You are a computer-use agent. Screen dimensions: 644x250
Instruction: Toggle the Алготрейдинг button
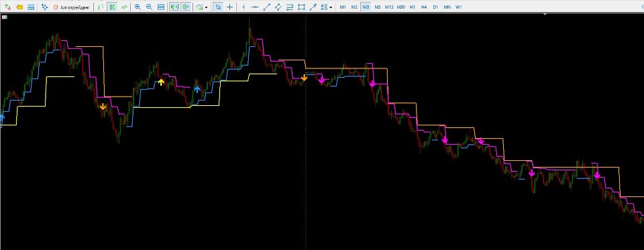pyautogui.click(x=72, y=7)
